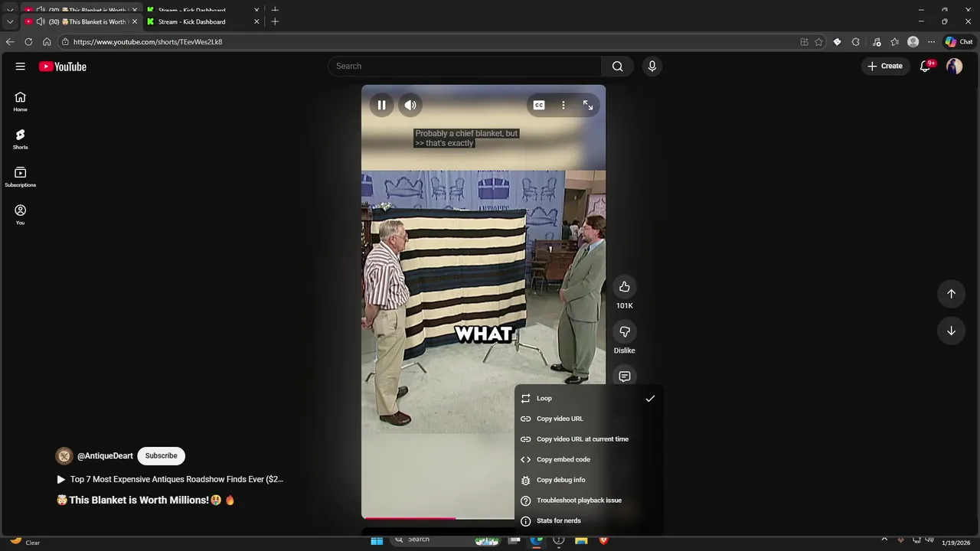
Task: Toggle the Loop option in context menu
Action: click(x=588, y=398)
